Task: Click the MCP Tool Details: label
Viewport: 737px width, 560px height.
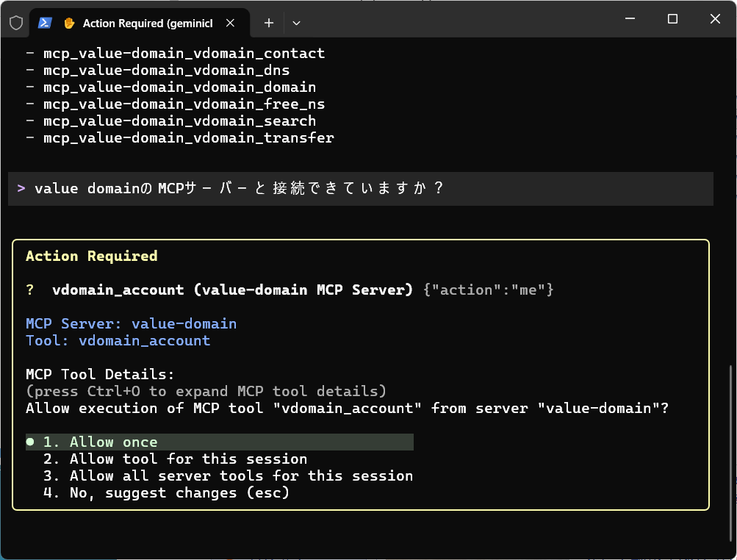Action: pos(100,374)
